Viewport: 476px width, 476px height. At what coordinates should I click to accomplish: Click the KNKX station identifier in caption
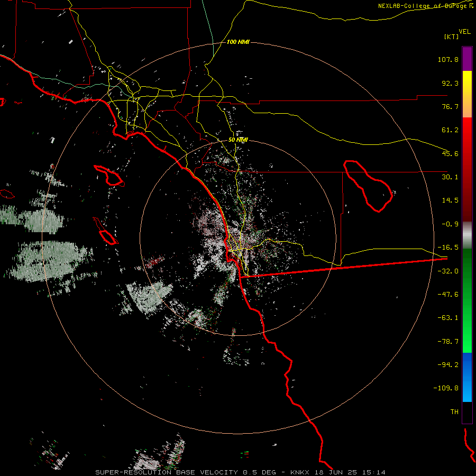coord(300,472)
